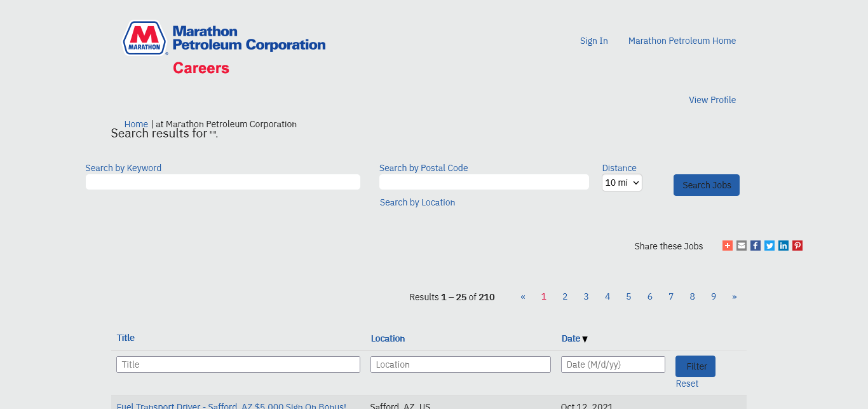The height and width of the screenshot is (409, 868).
Task: Focus the Search by Keyword field
Action: tap(223, 182)
